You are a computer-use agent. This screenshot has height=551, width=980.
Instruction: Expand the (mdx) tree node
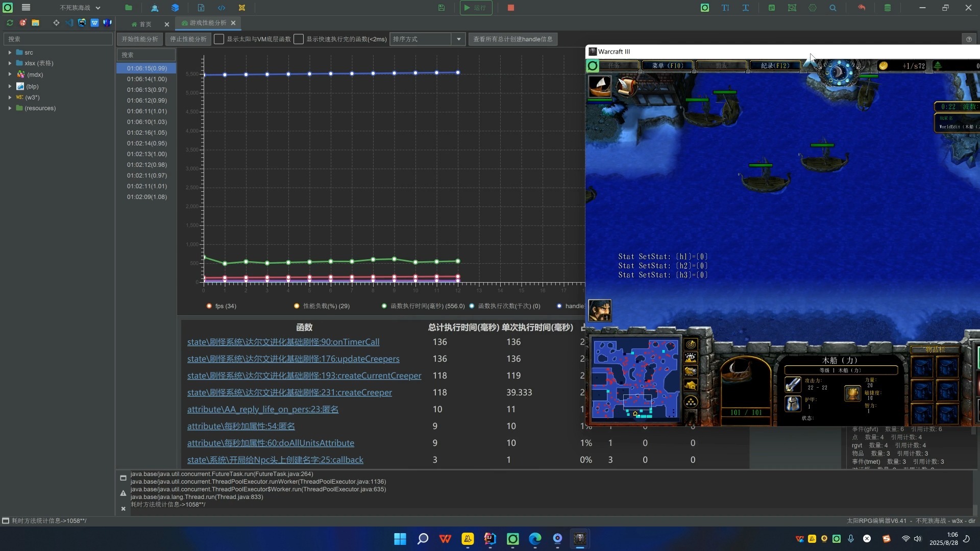pyautogui.click(x=10, y=74)
